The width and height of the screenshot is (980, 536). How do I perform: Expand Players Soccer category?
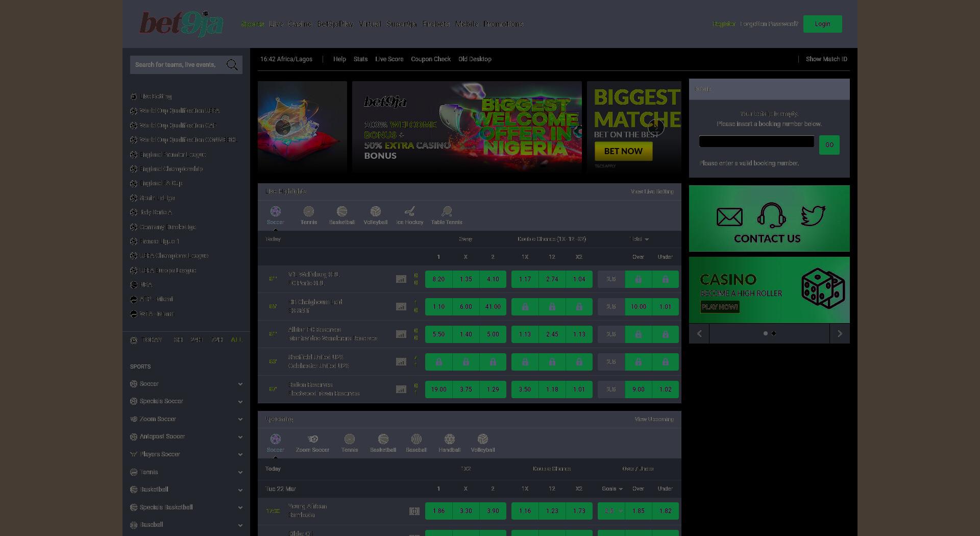(x=186, y=454)
